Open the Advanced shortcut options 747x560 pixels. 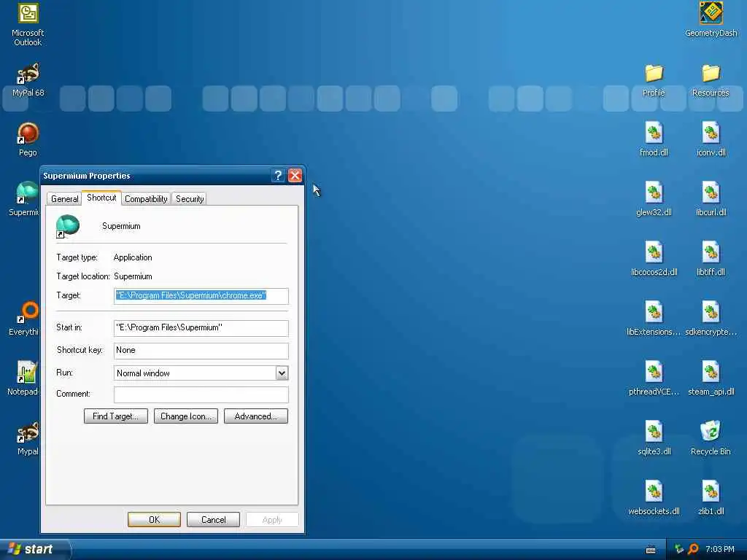pyautogui.click(x=256, y=416)
